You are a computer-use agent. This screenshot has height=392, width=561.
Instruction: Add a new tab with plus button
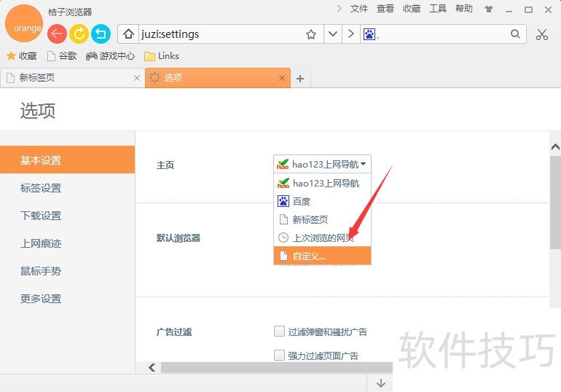pyautogui.click(x=300, y=79)
